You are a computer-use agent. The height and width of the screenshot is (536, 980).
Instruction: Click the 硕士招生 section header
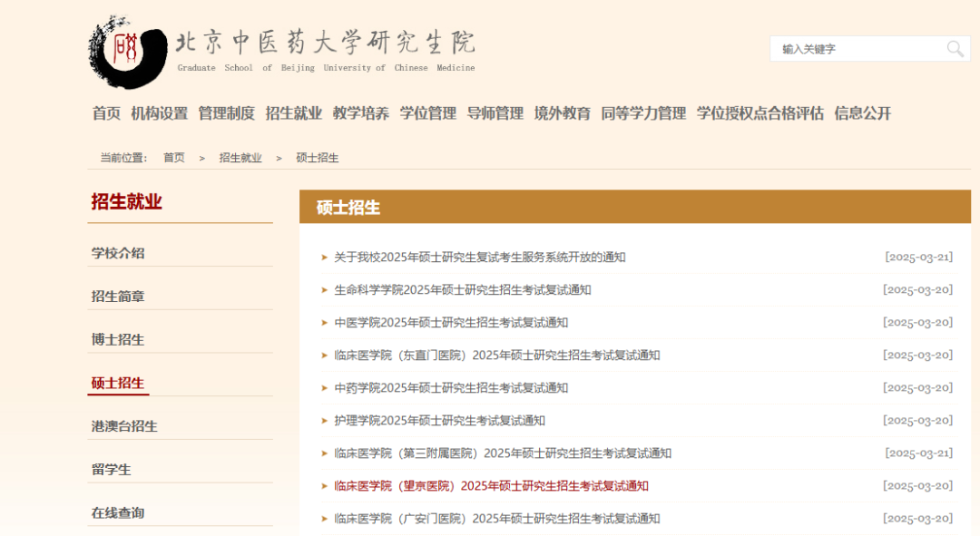click(x=635, y=207)
